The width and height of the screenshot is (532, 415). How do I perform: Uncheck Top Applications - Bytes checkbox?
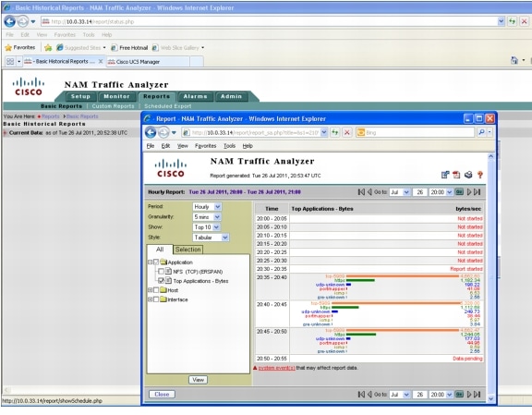pyautogui.click(x=161, y=280)
